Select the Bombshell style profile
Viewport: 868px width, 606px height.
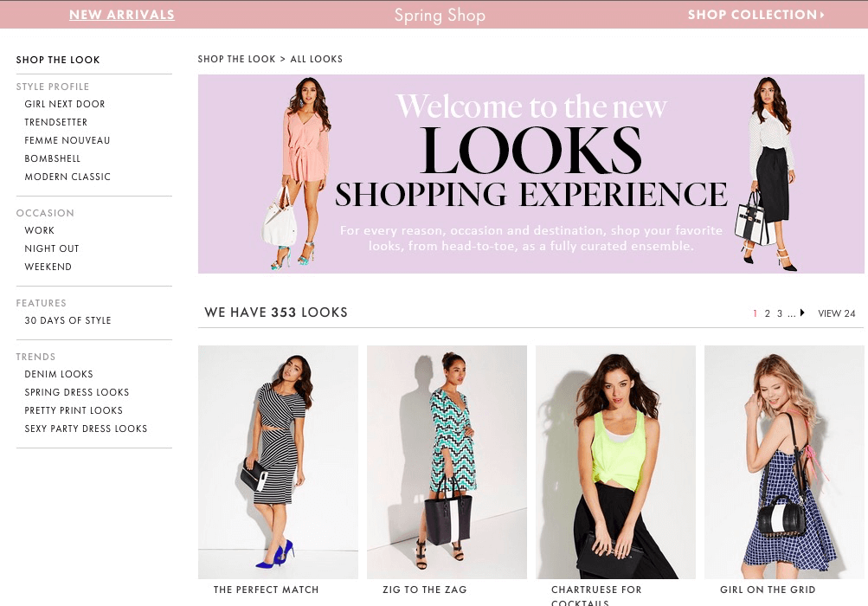53,159
